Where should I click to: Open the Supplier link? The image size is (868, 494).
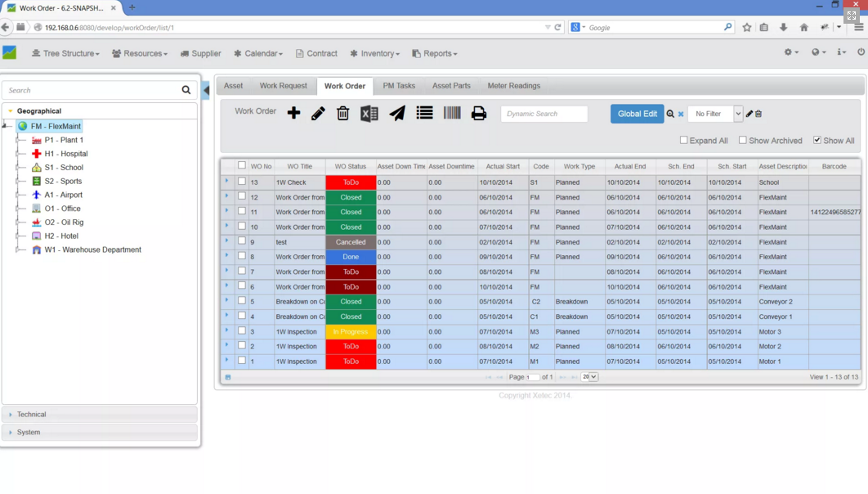(x=200, y=53)
